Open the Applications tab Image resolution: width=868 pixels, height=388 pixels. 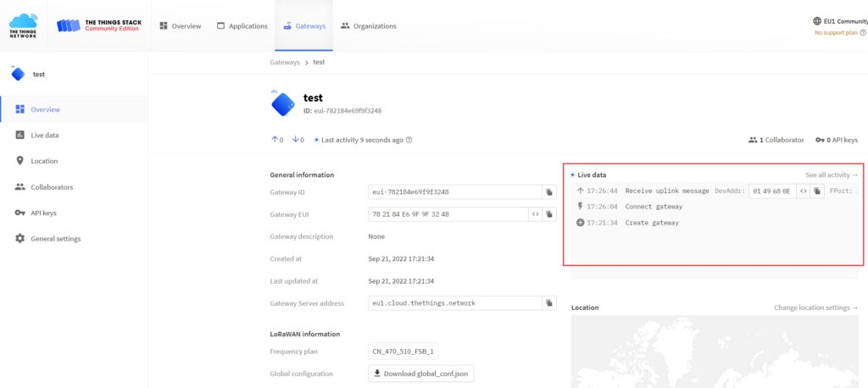click(x=242, y=26)
